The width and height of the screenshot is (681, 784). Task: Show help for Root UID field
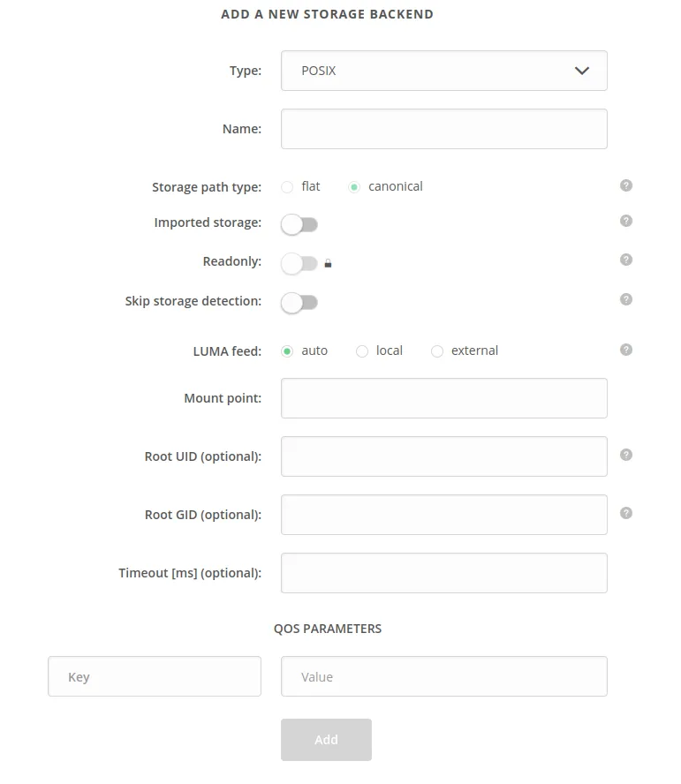(x=626, y=454)
